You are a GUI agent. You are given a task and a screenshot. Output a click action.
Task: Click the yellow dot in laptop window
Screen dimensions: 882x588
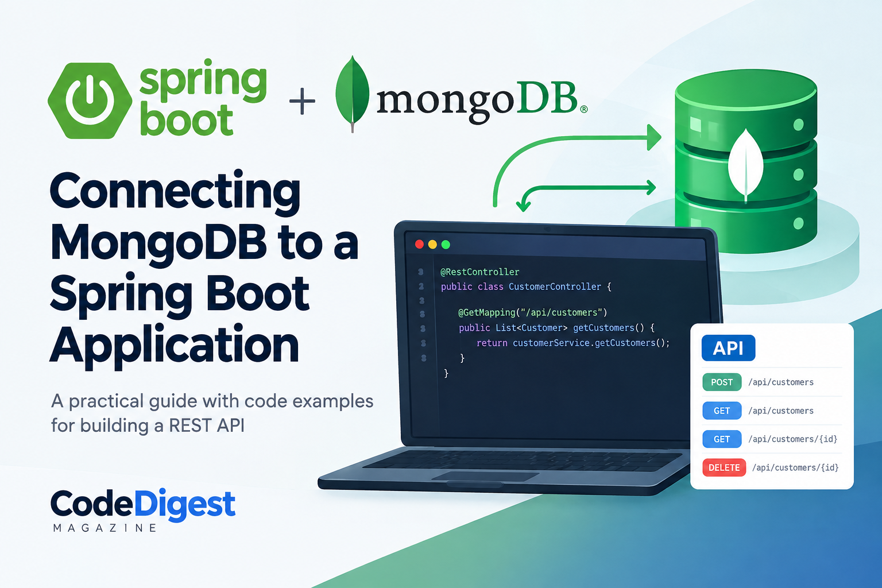click(x=432, y=245)
